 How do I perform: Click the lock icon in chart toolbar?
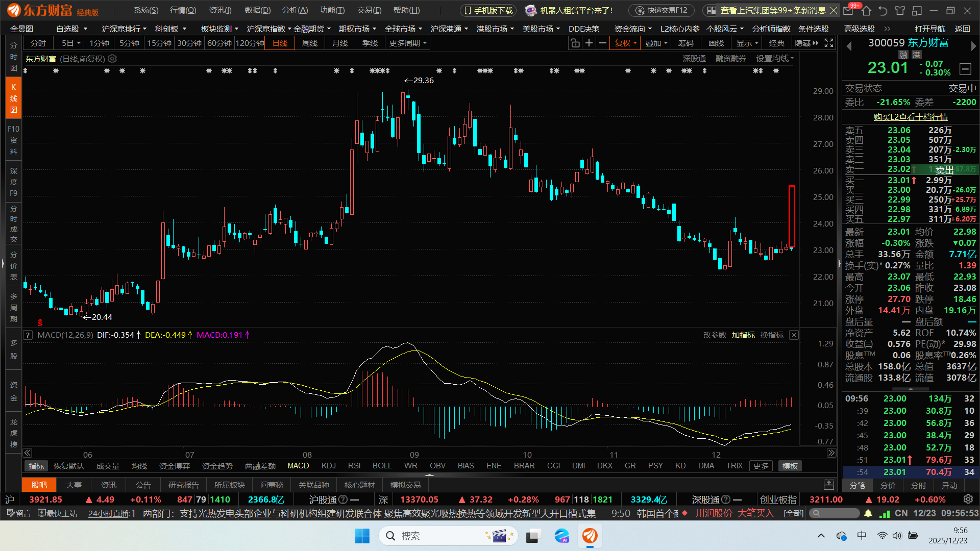[575, 43]
